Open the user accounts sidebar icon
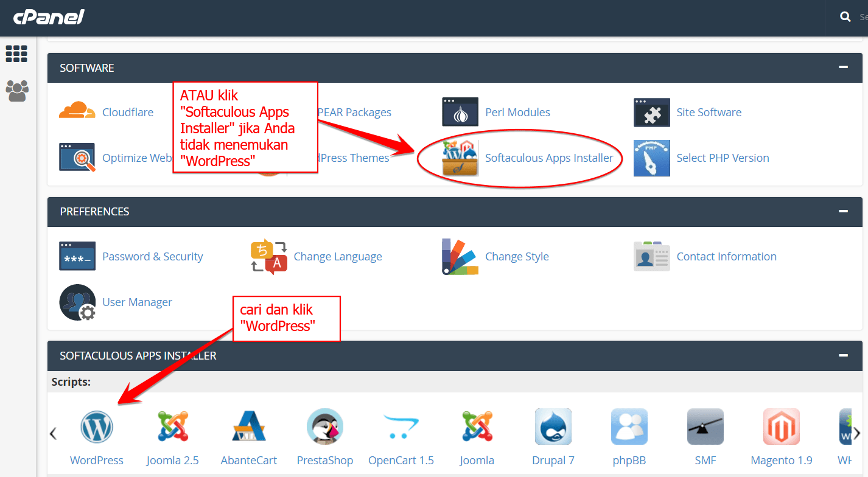 [x=17, y=91]
